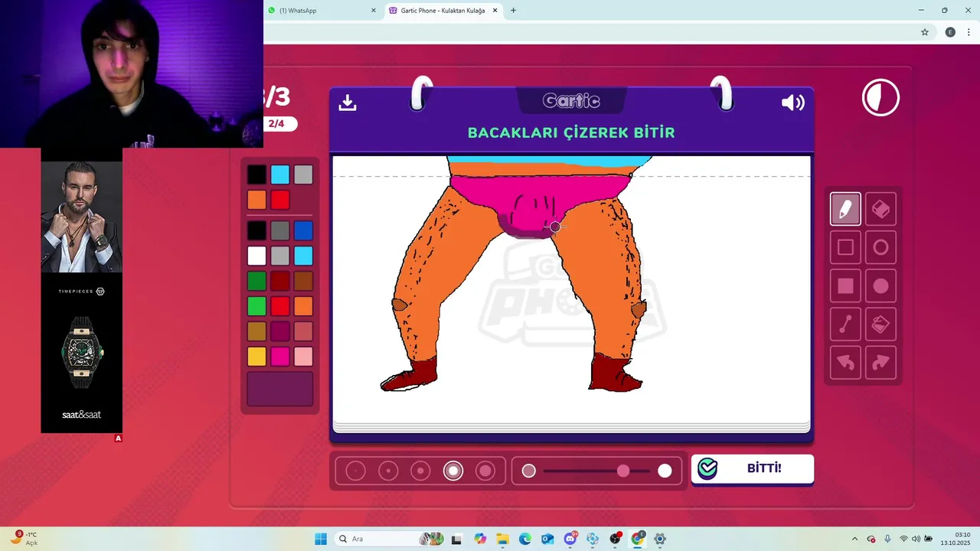980x551 pixels.
Task: Select the Eraser tool
Action: tap(880, 209)
